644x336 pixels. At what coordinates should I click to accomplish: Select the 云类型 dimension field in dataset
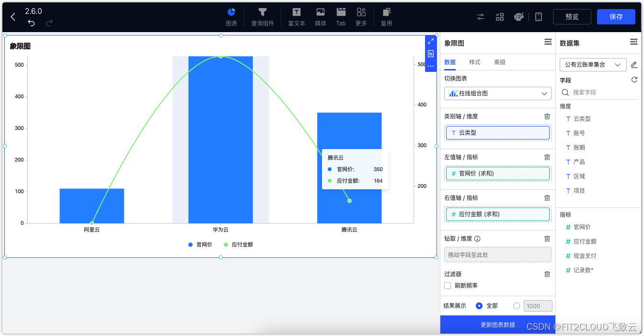coord(578,119)
